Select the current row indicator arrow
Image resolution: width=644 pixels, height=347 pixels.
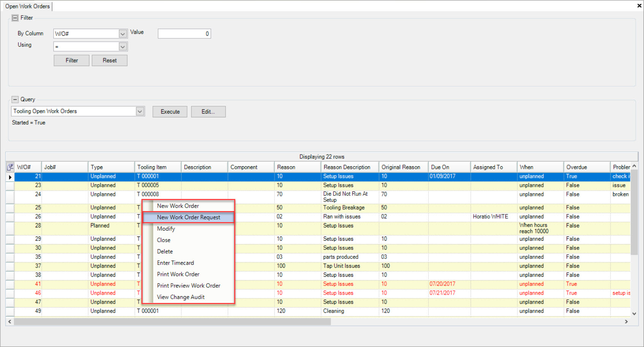click(x=10, y=177)
